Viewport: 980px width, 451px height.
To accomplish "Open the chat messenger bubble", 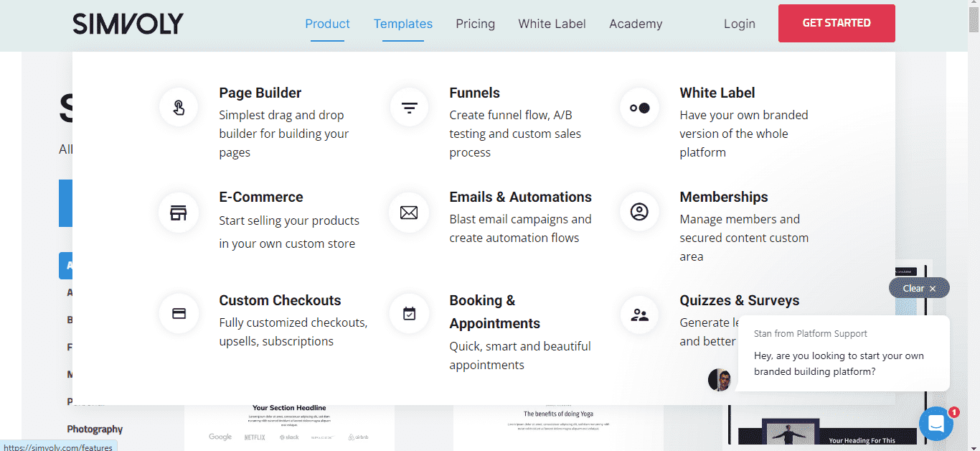I will click(x=936, y=424).
